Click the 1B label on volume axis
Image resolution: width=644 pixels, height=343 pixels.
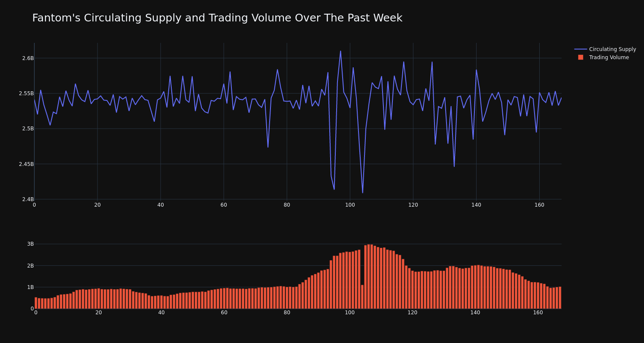point(30,287)
